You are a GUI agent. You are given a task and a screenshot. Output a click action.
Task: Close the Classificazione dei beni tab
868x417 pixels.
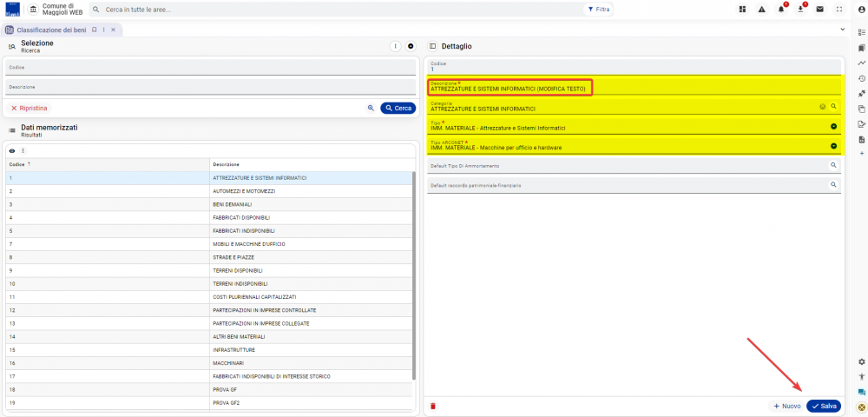pyautogui.click(x=113, y=30)
